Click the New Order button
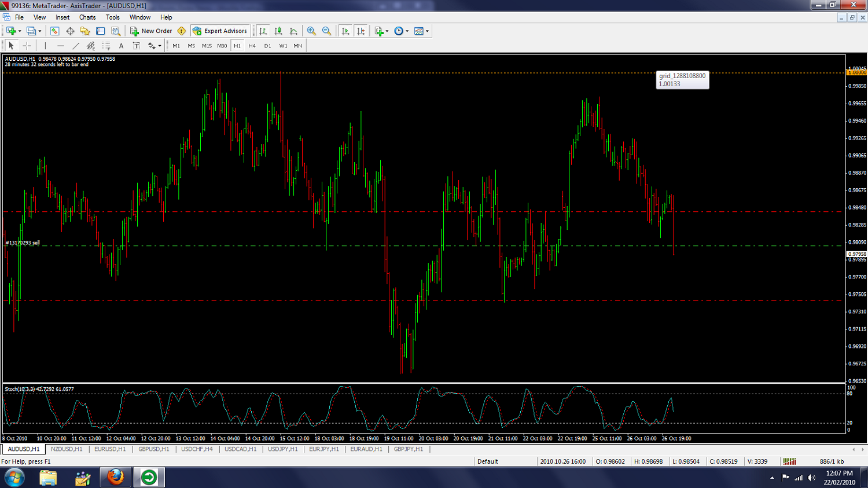 click(151, 31)
